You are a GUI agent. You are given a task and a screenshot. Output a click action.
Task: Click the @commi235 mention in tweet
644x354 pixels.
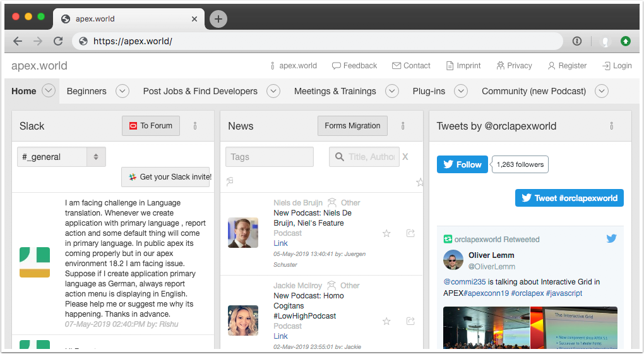(x=465, y=282)
